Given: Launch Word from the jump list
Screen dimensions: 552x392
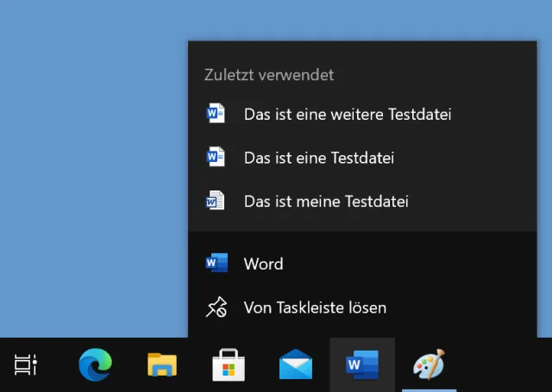Looking at the screenshot, I should click(362, 264).
